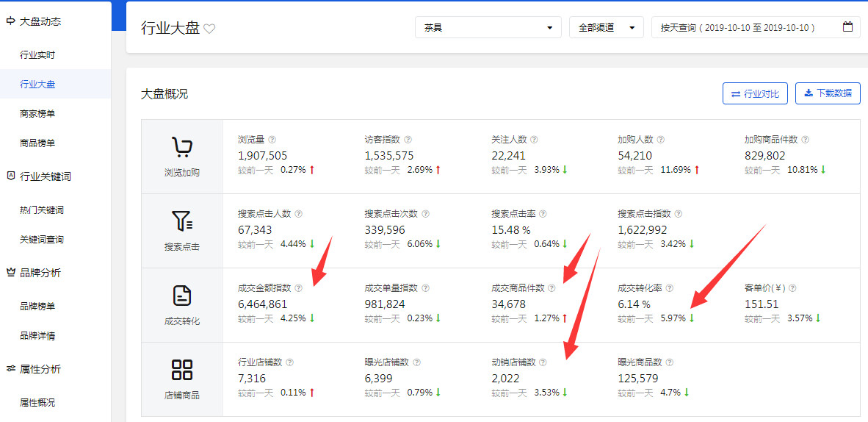868x422 pixels.
Task: Click the 下载数据 button
Action: tap(828, 93)
